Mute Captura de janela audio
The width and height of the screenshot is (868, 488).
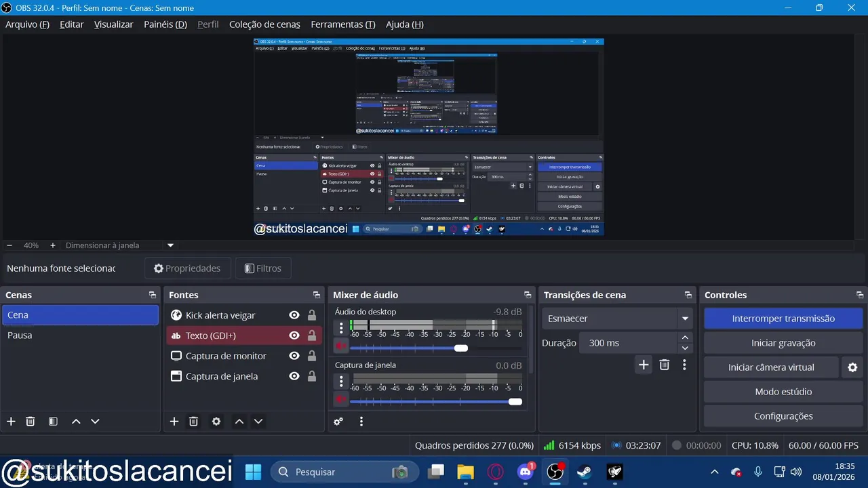click(x=341, y=400)
